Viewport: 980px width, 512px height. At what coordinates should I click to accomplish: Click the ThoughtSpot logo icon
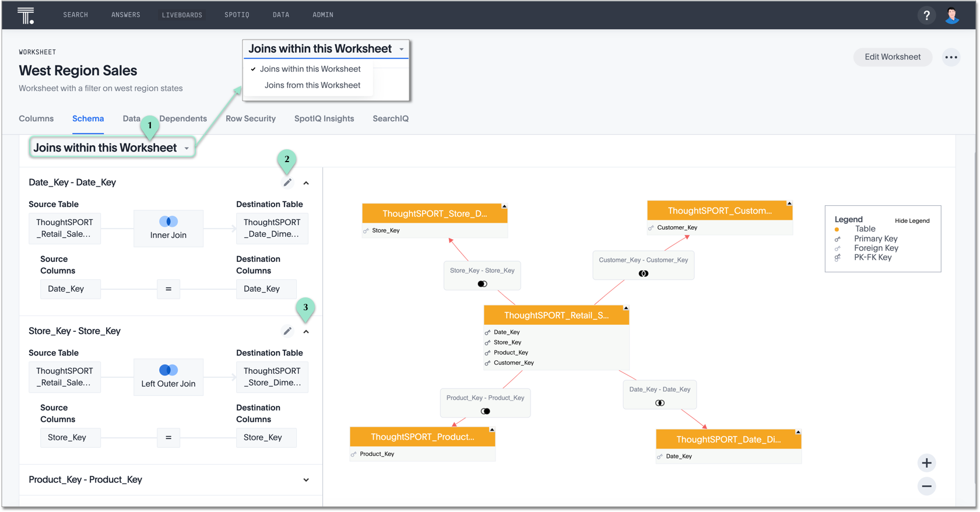click(x=26, y=15)
